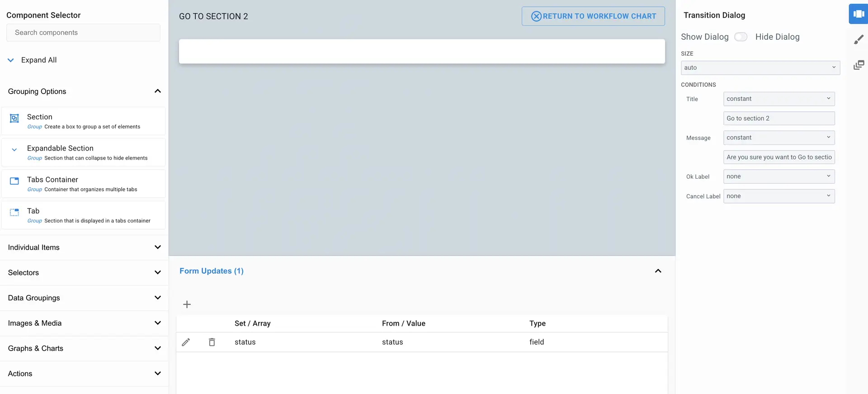Delete the status row with trash icon
The width and height of the screenshot is (868, 394).
(212, 342)
